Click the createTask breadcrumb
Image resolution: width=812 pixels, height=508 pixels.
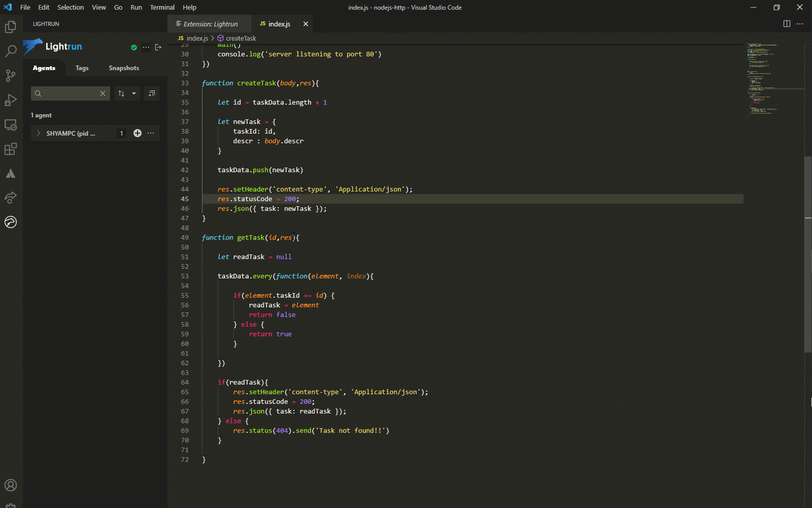tap(241, 38)
